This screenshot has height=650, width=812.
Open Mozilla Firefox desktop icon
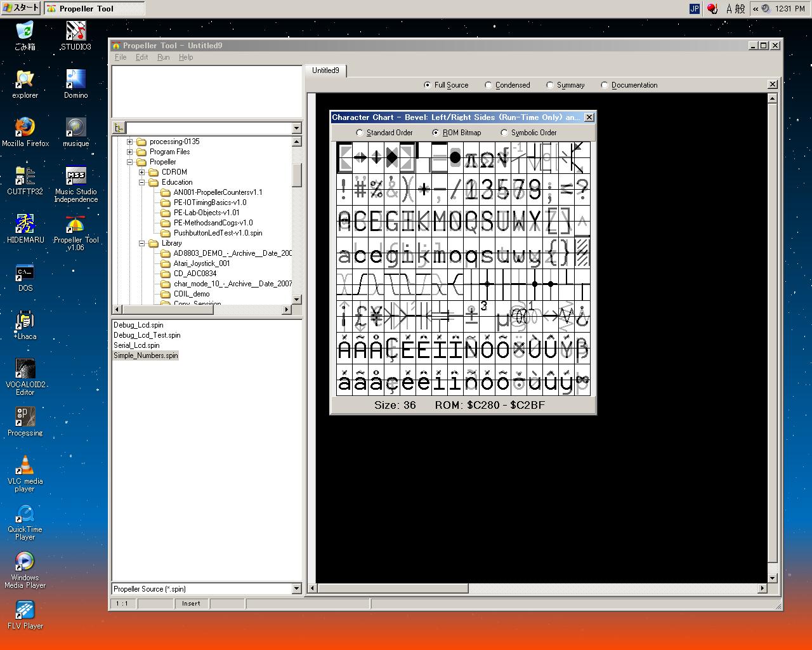point(25,127)
